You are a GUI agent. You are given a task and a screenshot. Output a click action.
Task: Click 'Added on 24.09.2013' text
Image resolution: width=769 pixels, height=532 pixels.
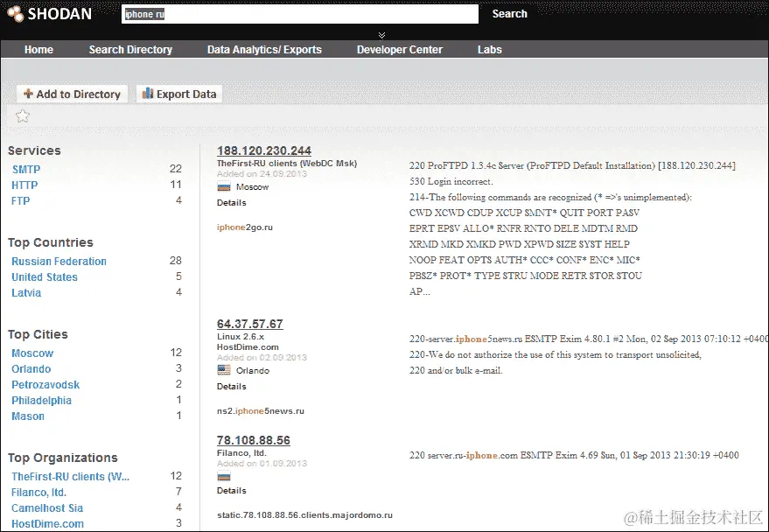click(x=262, y=173)
